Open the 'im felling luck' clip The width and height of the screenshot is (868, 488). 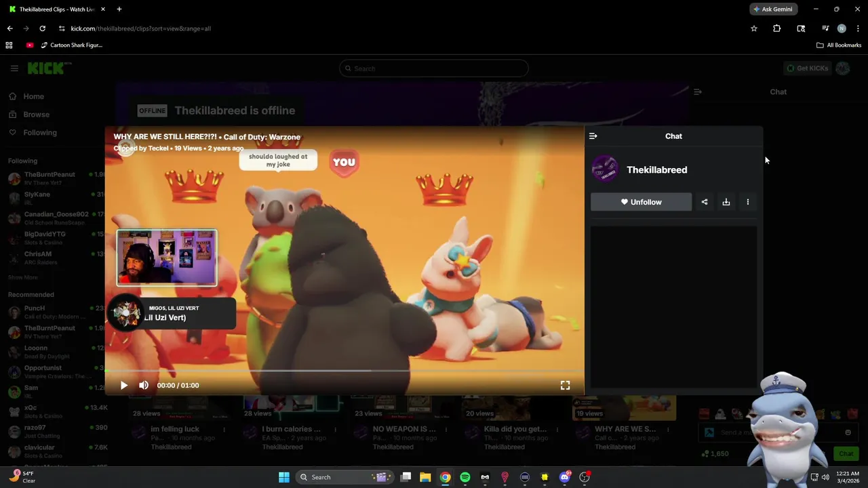pos(175,429)
